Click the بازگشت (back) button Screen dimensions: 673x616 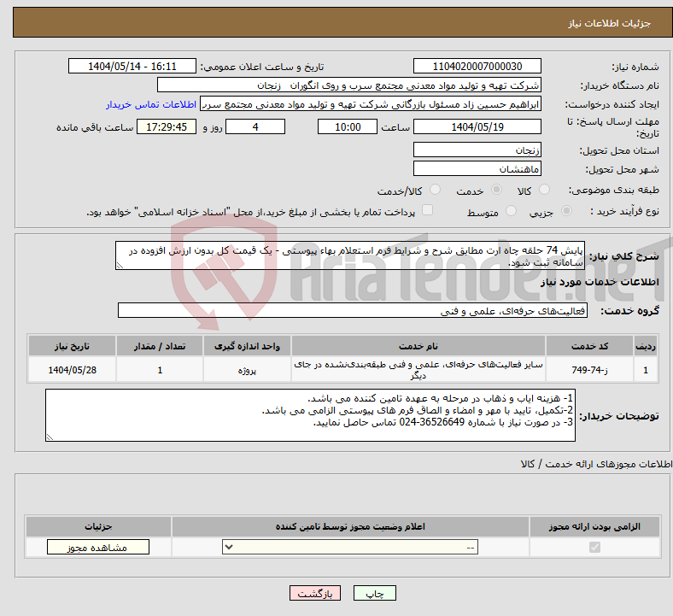click(x=314, y=593)
